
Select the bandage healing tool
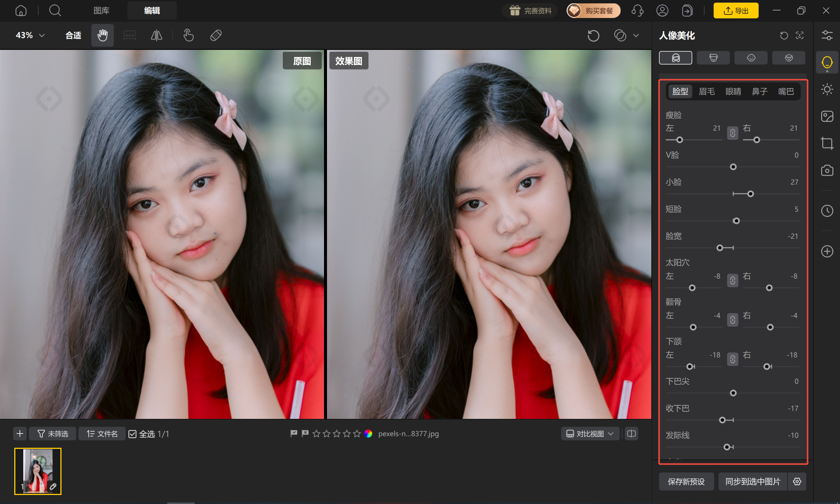click(x=216, y=35)
